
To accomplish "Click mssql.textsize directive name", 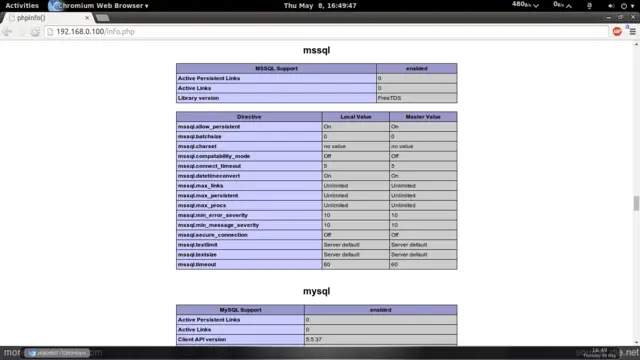I will [x=197, y=255].
